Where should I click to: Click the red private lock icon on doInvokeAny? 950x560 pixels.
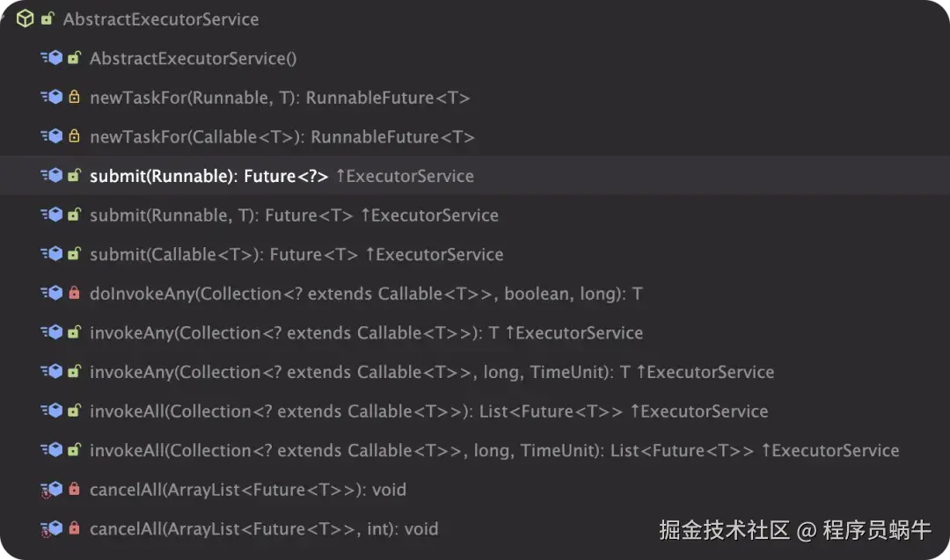click(74, 294)
